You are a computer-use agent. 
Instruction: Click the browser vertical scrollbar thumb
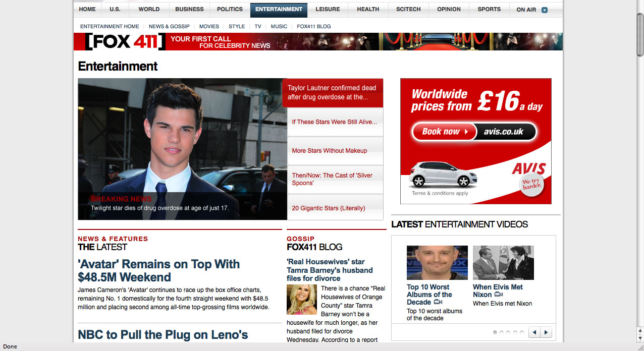click(x=640, y=34)
